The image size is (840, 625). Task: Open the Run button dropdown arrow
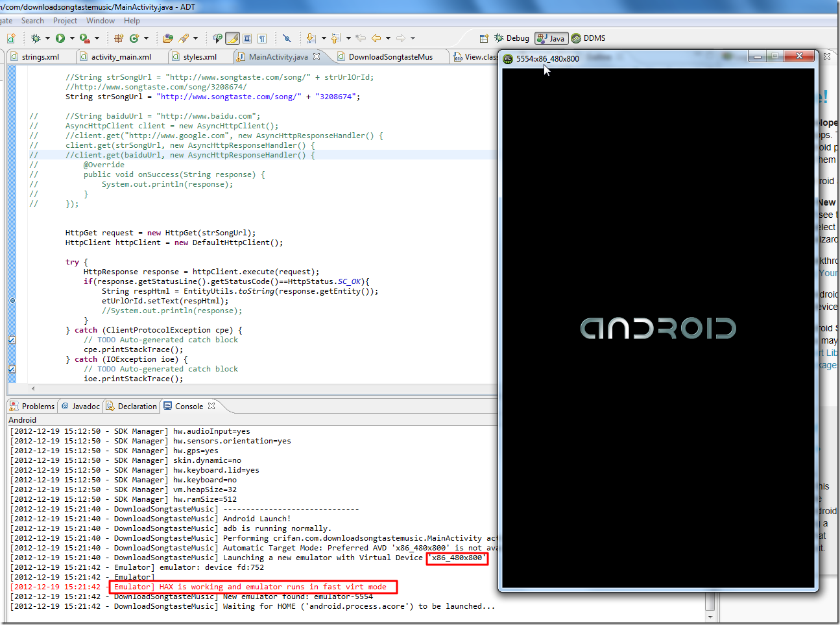(72, 38)
